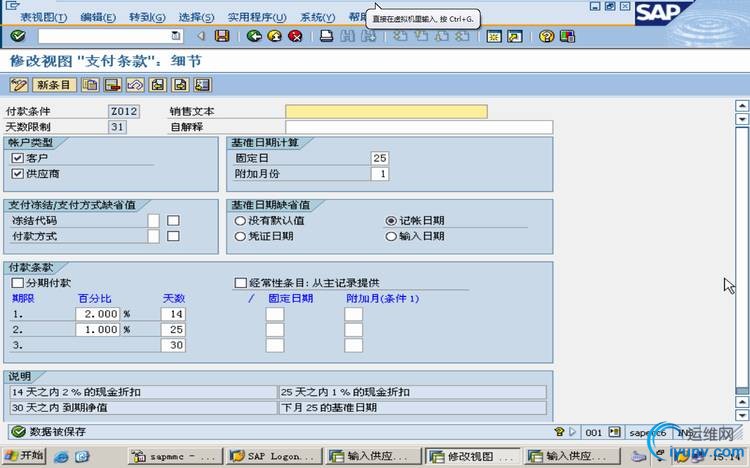The height and width of the screenshot is (468, 750).
Task: Switch to SAP Logon taskbar window
Action: click(275, 457)
